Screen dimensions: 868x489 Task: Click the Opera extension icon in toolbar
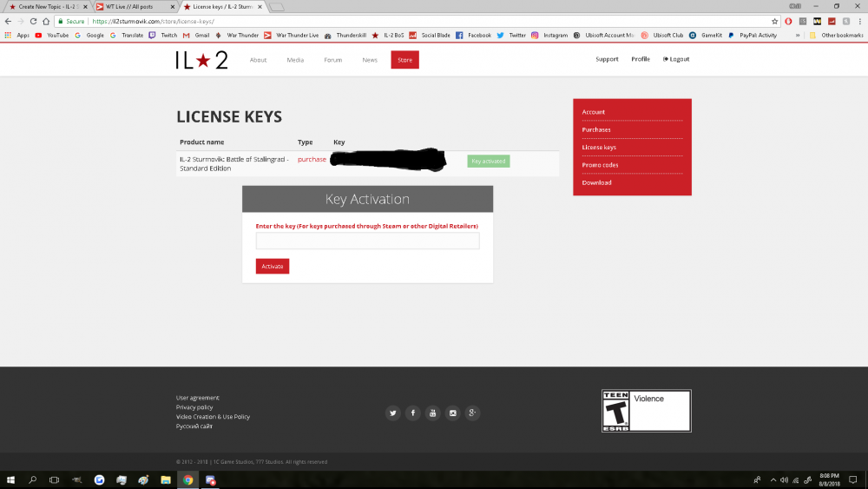point(788,21)
